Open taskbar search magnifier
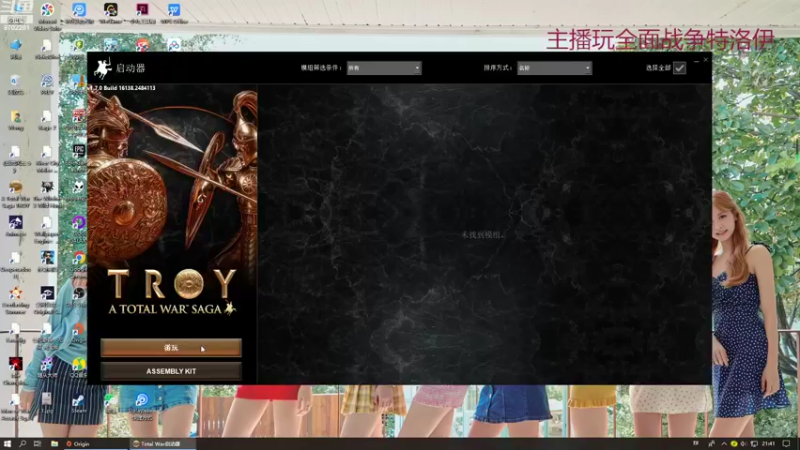The image size is (800, 450). coord(22,443)
